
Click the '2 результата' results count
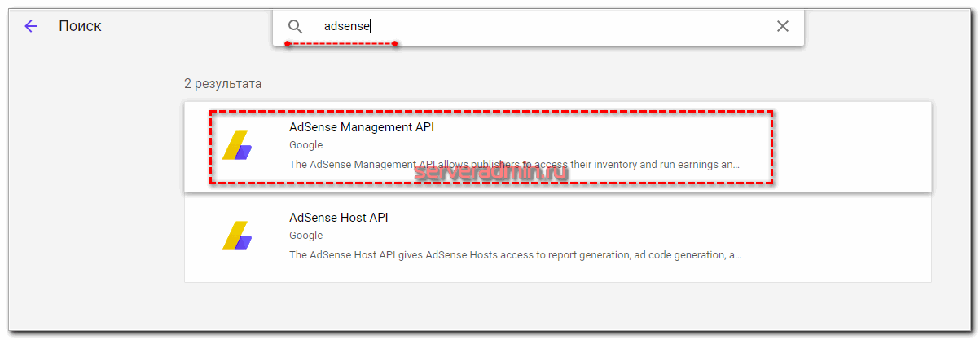coord(222,83)
